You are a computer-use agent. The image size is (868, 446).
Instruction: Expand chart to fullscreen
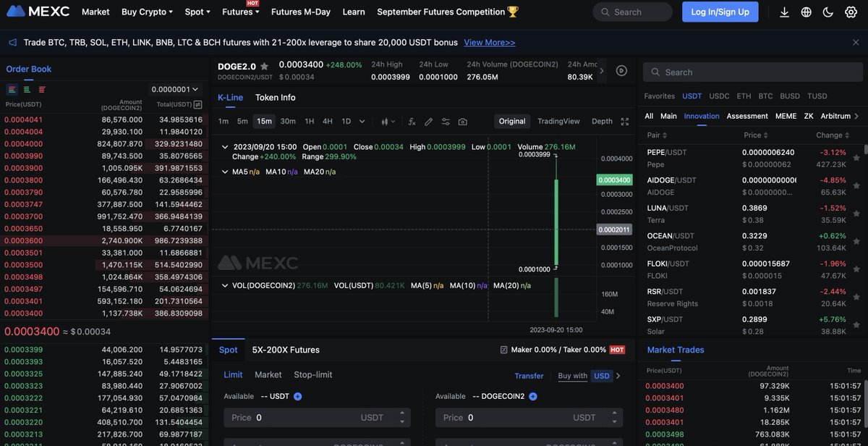625,122
